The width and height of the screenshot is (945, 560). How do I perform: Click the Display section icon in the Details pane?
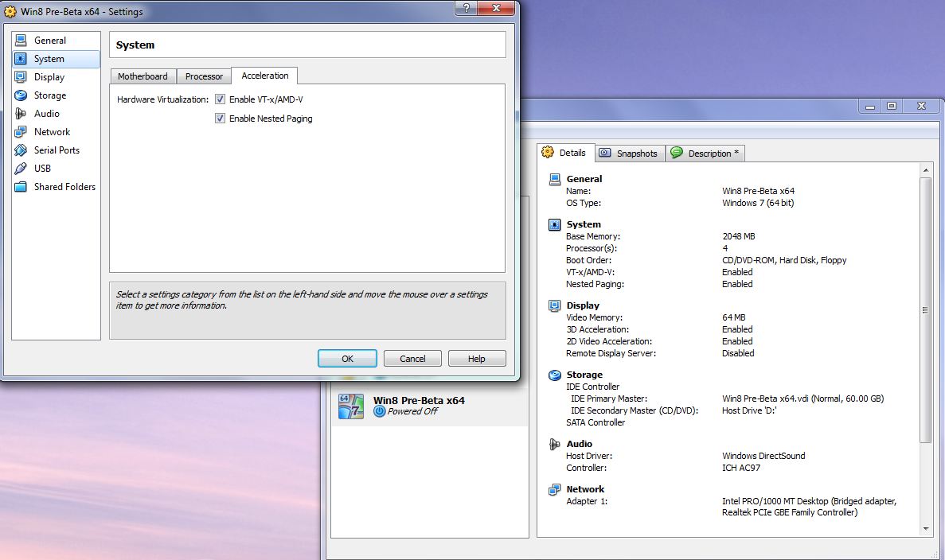point(554,306)
